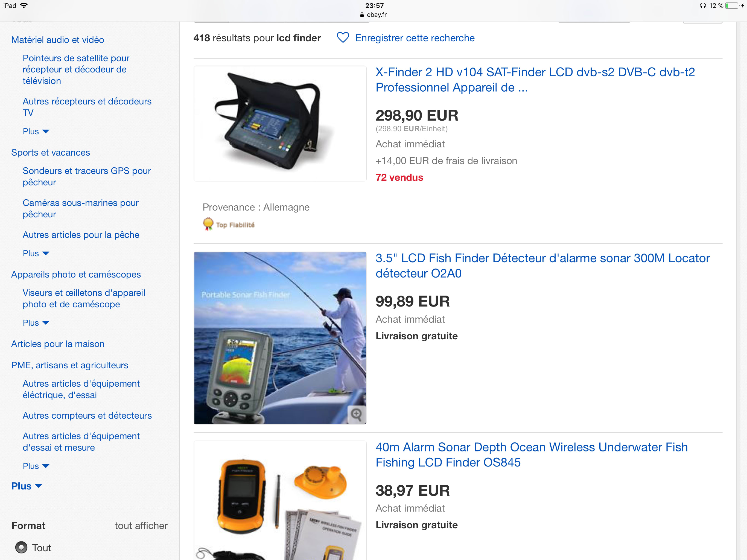The width and height of the screenshot is (747, 560).
Task: Click the magnifier zoom icon on fish finder image
Action: (356, 414)
